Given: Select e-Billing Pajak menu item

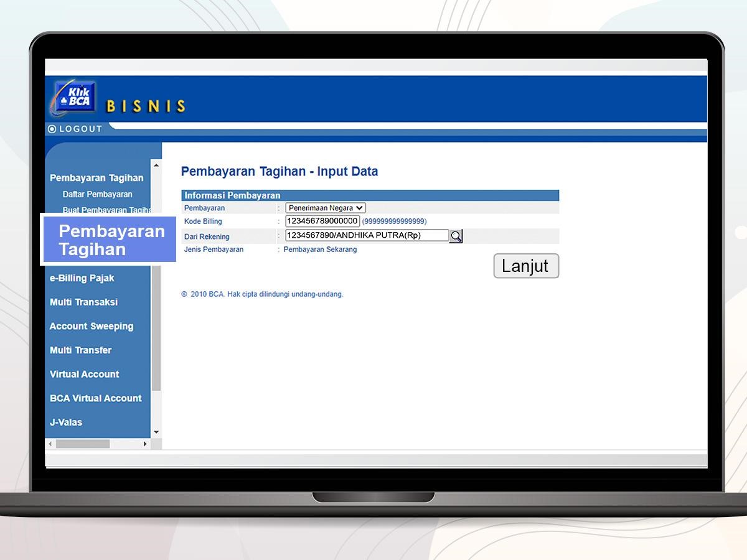Looking at the screenshot, I should (x=82, y=278).
